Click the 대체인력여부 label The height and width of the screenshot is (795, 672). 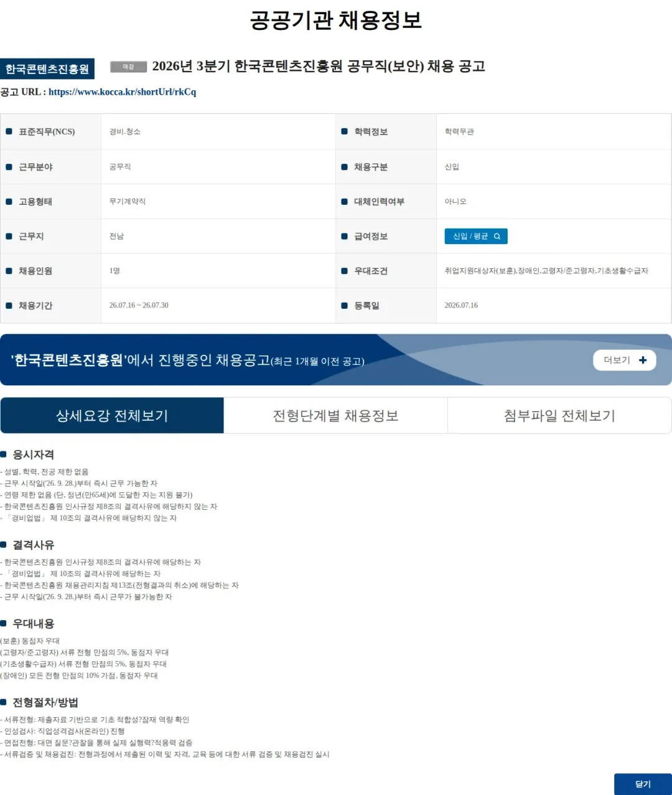[x=380, y=202]
